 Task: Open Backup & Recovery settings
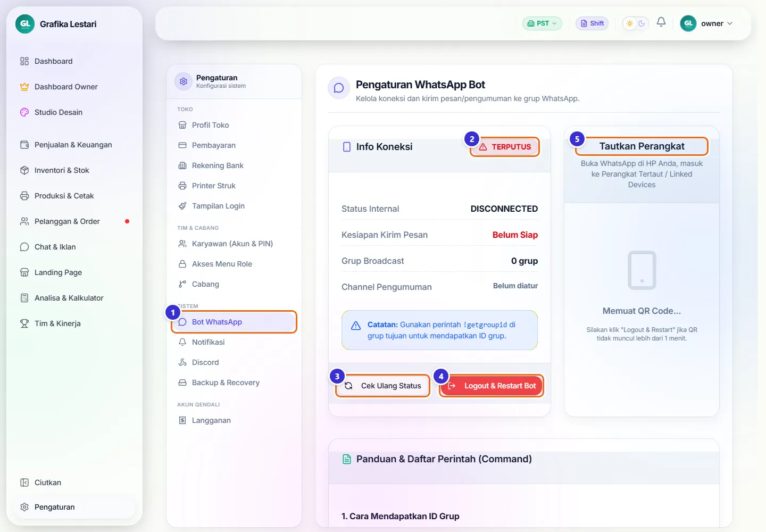[234, 383]
